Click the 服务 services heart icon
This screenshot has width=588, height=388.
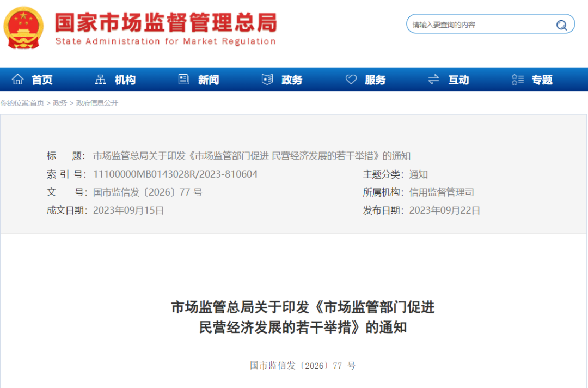351,79
